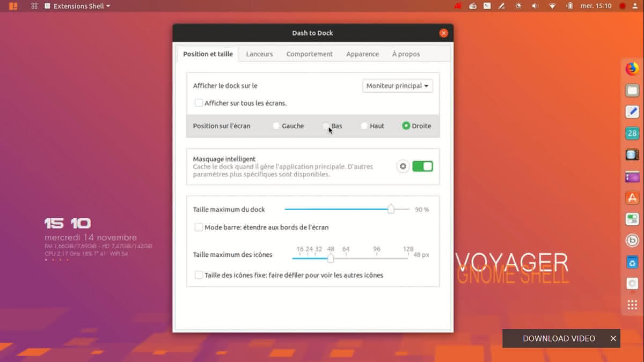Open the user account tray icon
Screen dimensions: 644x362
[635, 6]
